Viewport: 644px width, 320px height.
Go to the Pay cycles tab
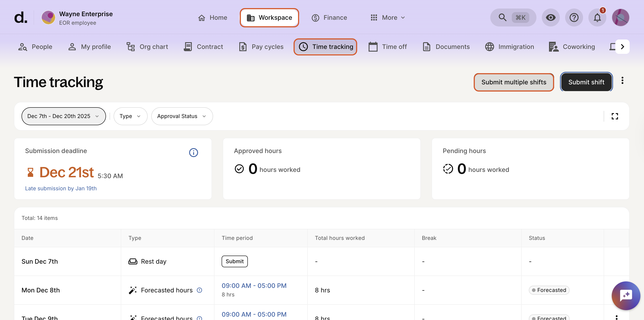(261, 47)
